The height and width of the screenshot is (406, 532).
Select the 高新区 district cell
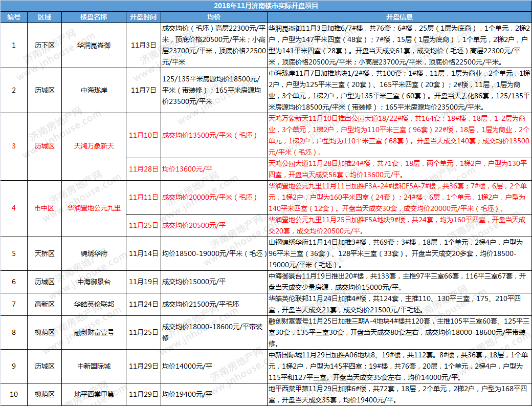45,304
